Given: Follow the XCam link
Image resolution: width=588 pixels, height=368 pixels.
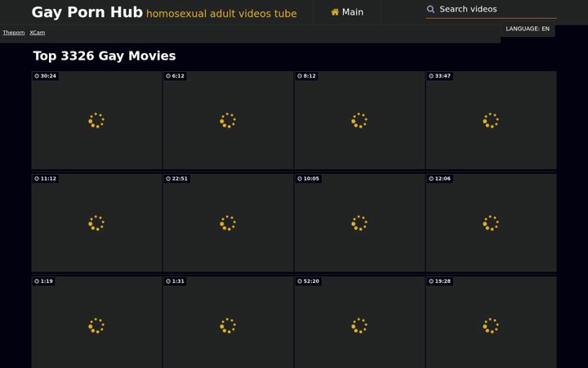Looking at the screenshot, I should pyautogui.click(x=37, y=33).
